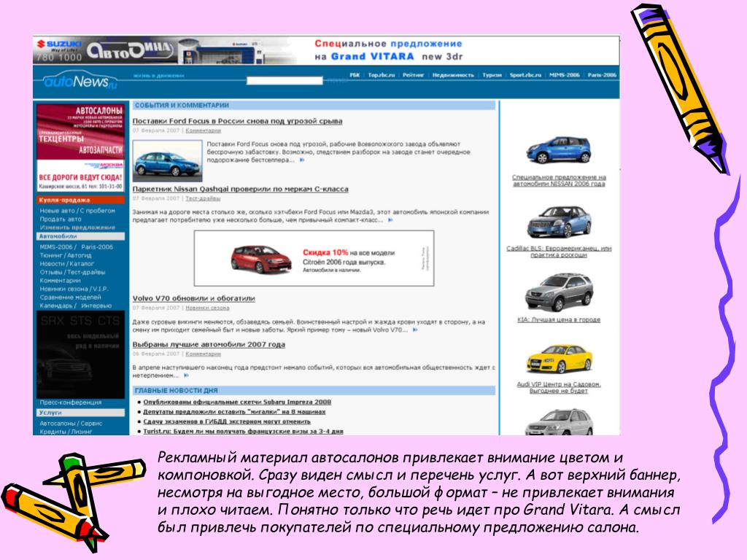Click the Все дороги ведут сюда banner
747x560 pixels.
pos(80,176)
